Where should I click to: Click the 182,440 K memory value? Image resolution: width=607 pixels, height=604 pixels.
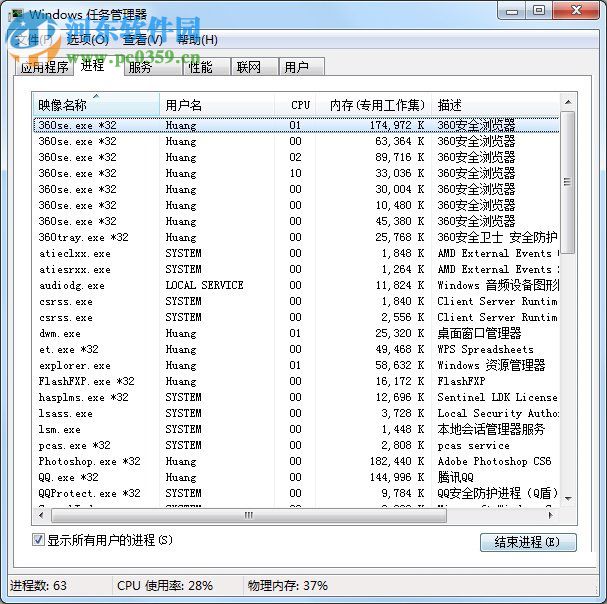coord(397,462)
